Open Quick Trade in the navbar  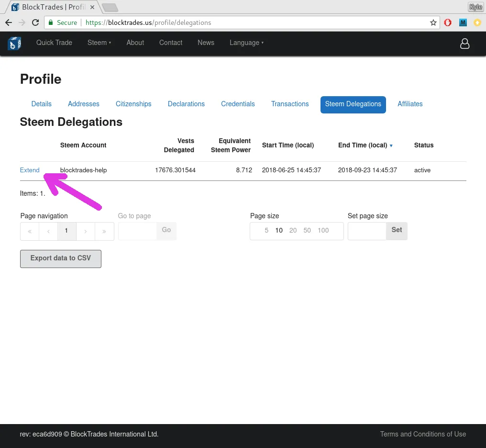[54, 43]
